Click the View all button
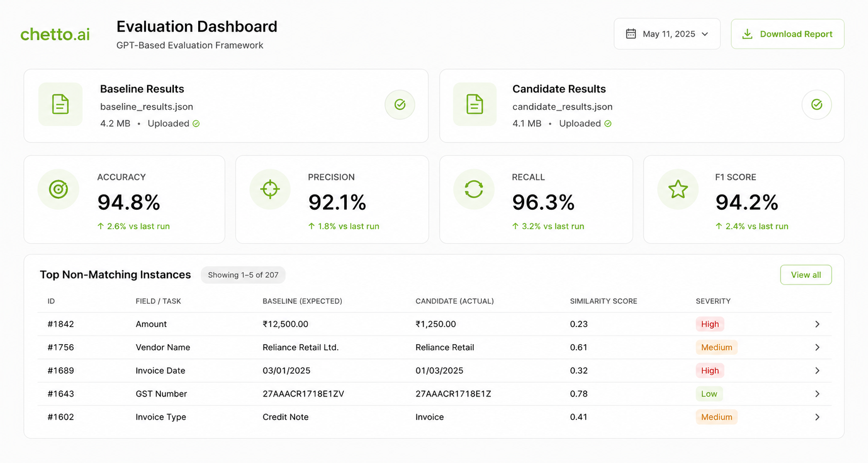Screen dimensions: 868x463 (806, 275)
